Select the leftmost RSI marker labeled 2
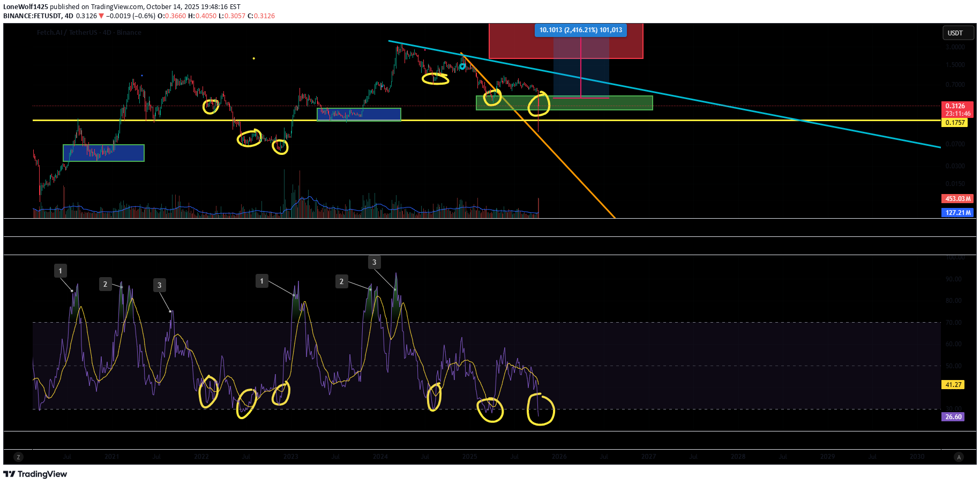Image resolution: width=980 pixels, height=484 pixels. click(105, 284)
